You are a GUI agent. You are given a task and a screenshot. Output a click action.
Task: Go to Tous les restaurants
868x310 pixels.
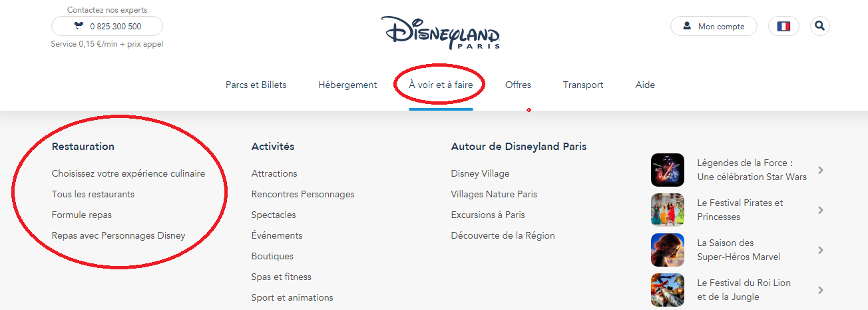point(93,194)
